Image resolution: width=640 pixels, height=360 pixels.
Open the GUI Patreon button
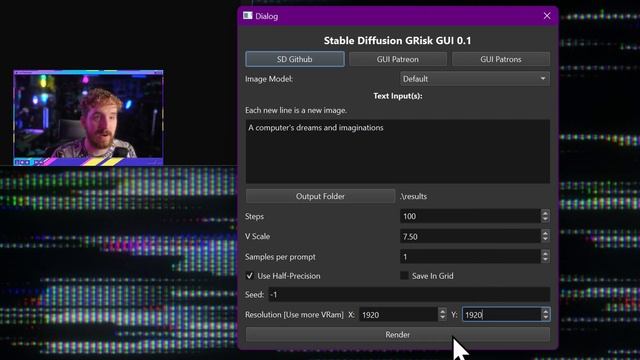398,59
